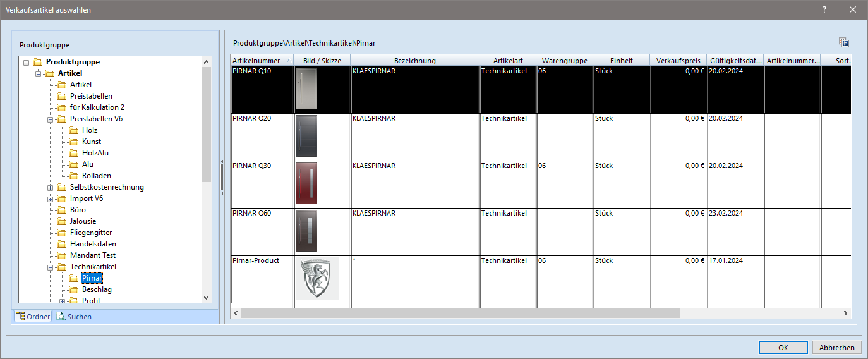Select the 'für Kalkulation 2' folder
Image resolution: width=868 pixels, height=359 pixels.
tap(97, 107)
